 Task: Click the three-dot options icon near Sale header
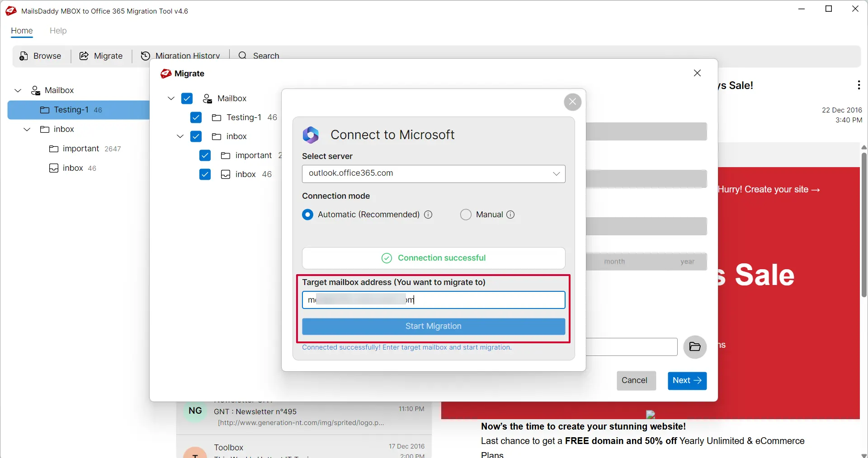(859, 85)
